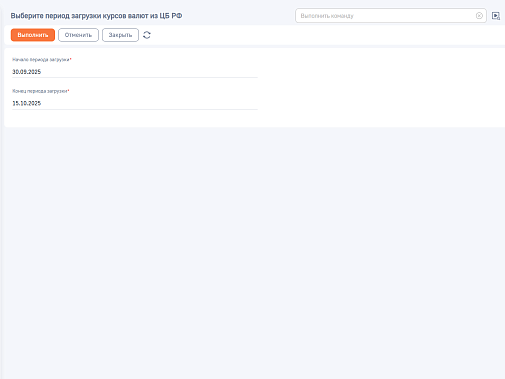Click the Закрыть button
The width and height of the screenshot is (505, 379).
pos(120,35)
